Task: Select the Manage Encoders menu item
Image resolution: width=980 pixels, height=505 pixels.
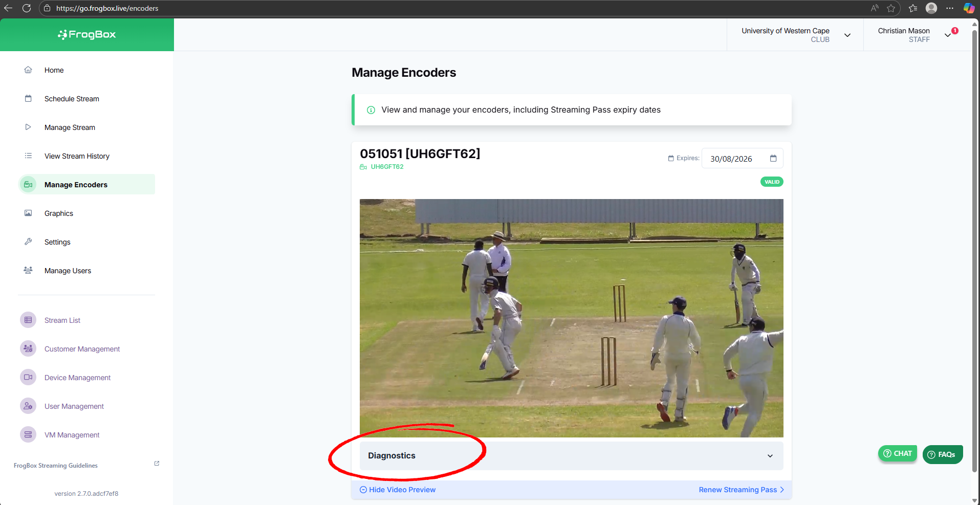Action: point(87,184)
